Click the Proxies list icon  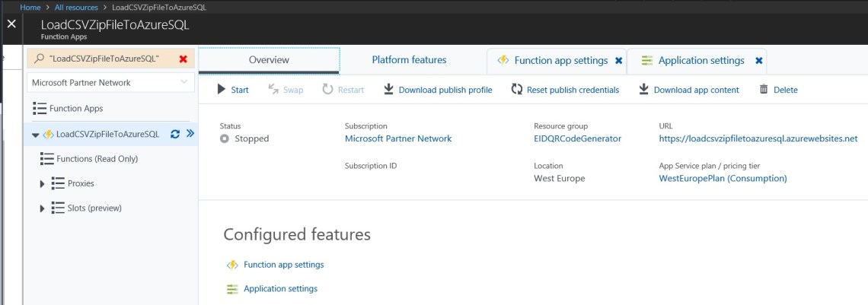(x=58, y=183)
